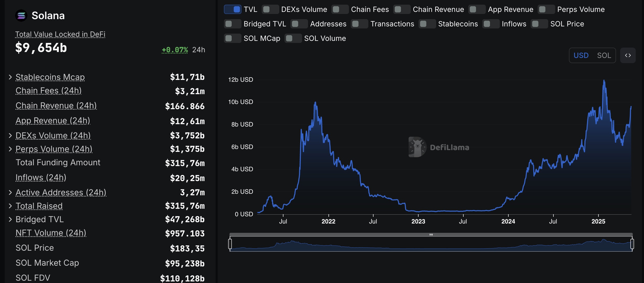
Task: Select the USD denomination tab
Action: tap(581, 55)
